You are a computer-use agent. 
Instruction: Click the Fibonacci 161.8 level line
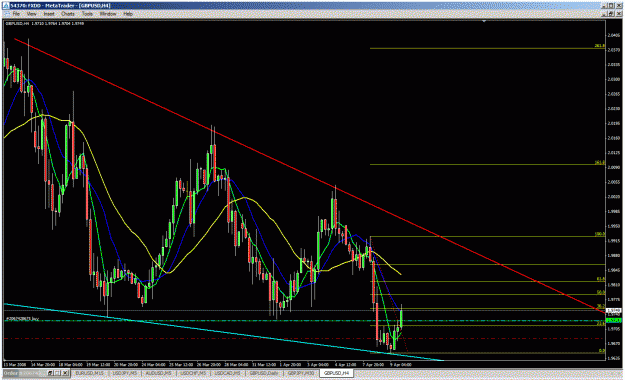click(x=486, y=165)
